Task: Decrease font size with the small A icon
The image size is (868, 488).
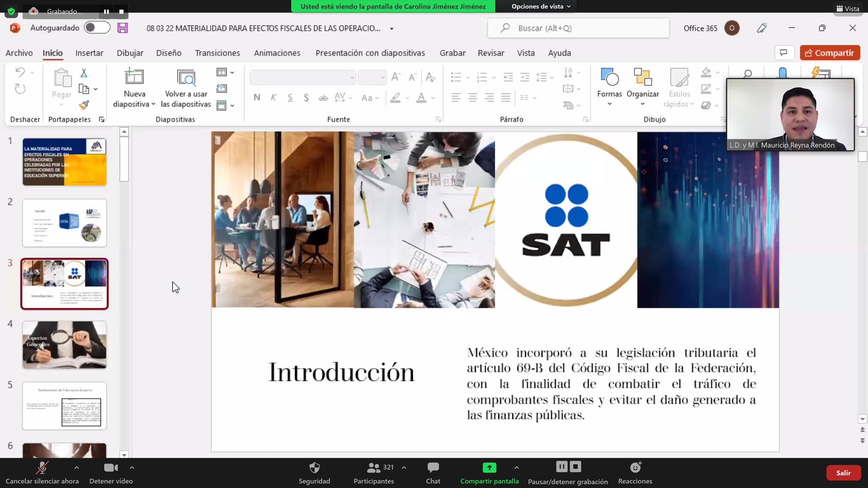Action: point(412,77)
